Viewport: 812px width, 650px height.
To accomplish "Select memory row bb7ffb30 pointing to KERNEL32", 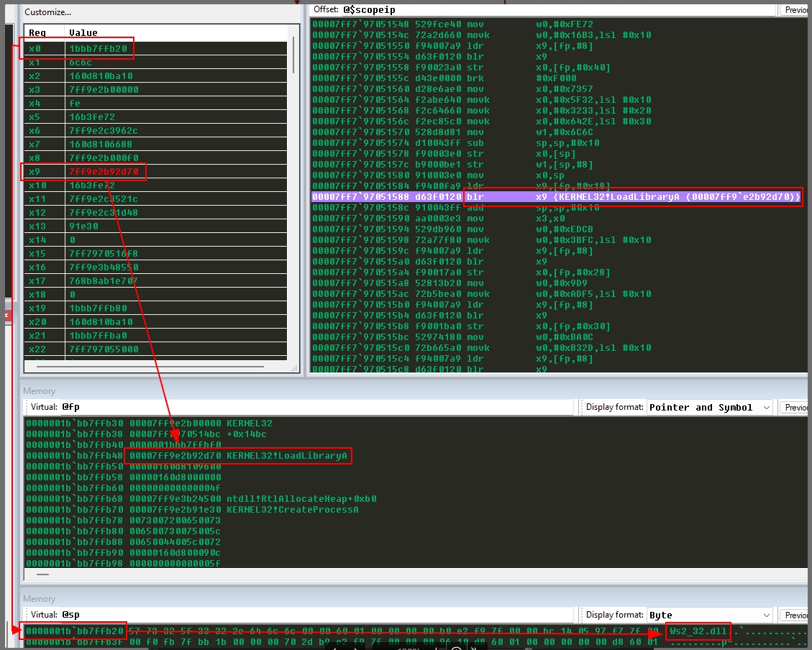I will pyautogui.click(x=149, y=424).
